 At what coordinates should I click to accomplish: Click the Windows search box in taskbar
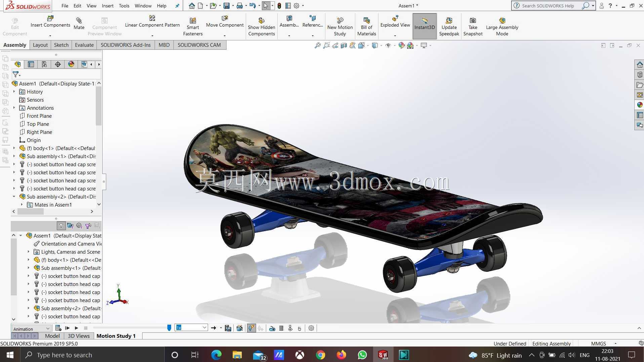click(92, 355)
